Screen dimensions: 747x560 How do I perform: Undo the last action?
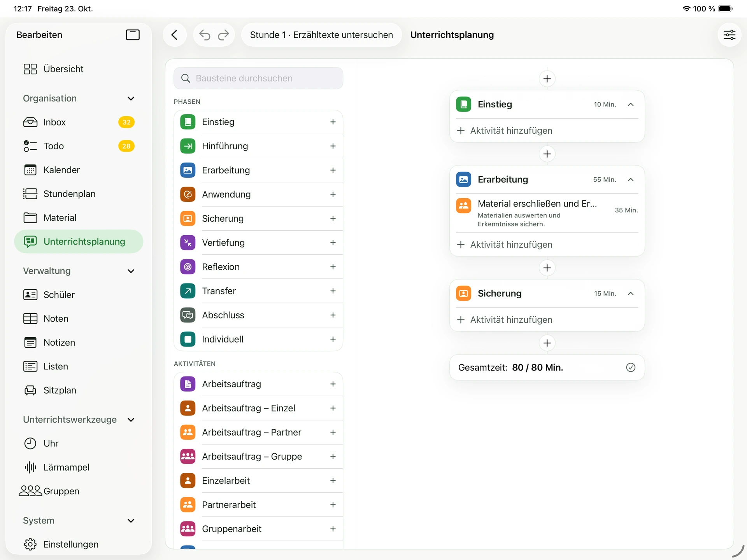click(205, 35)
